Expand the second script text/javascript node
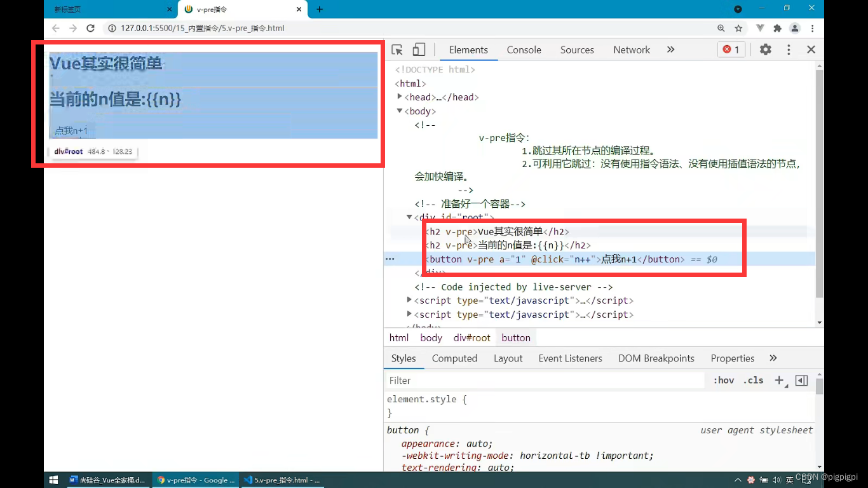Image resolution: width=868 pixels, height=488 pixels. click(410, 314)
